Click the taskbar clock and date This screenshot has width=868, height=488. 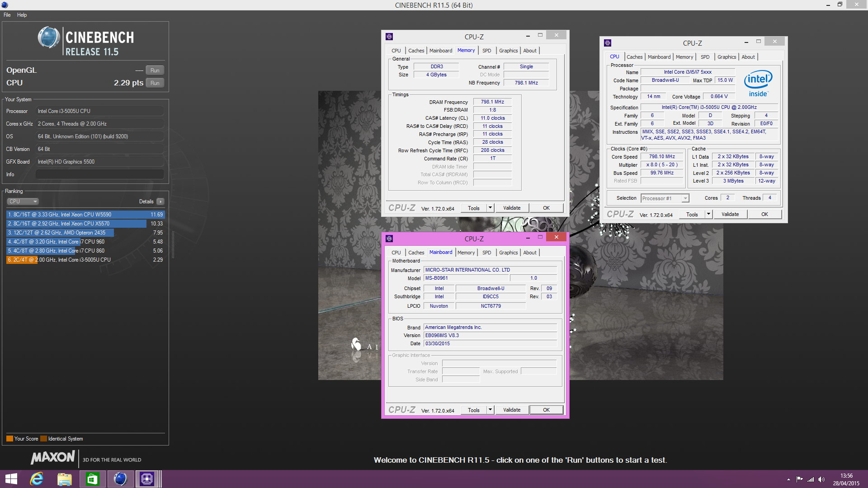tap(846, 479)
